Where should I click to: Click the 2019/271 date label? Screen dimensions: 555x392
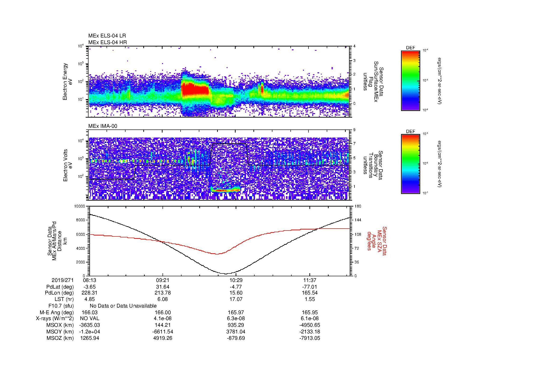(x=62, y=280)
